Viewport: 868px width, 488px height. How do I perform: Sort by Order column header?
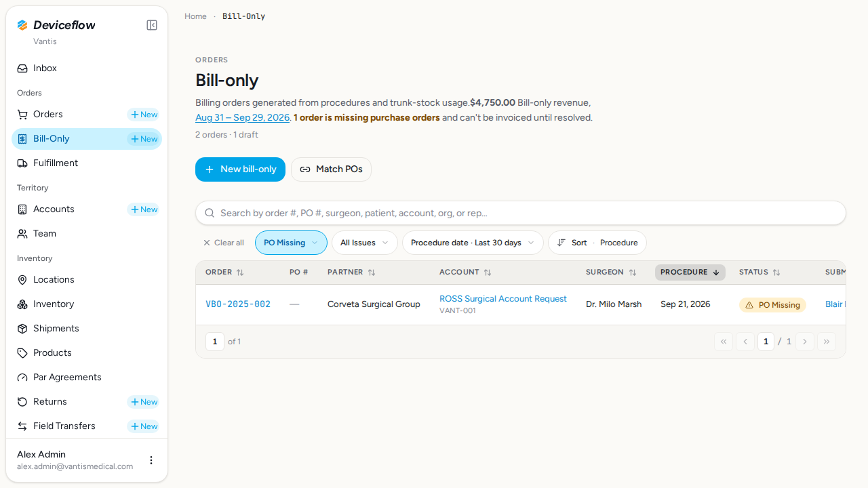[224, 272]
